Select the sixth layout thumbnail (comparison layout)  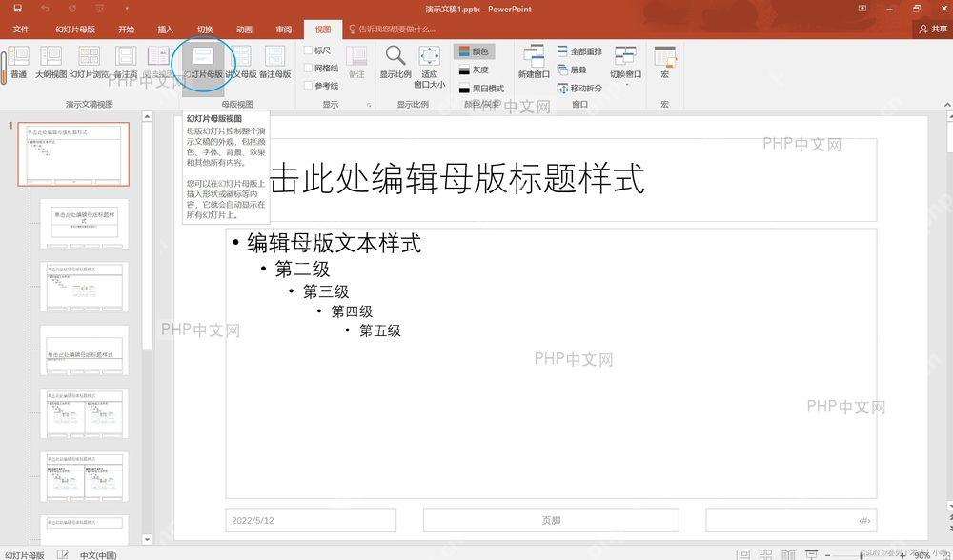85,476
